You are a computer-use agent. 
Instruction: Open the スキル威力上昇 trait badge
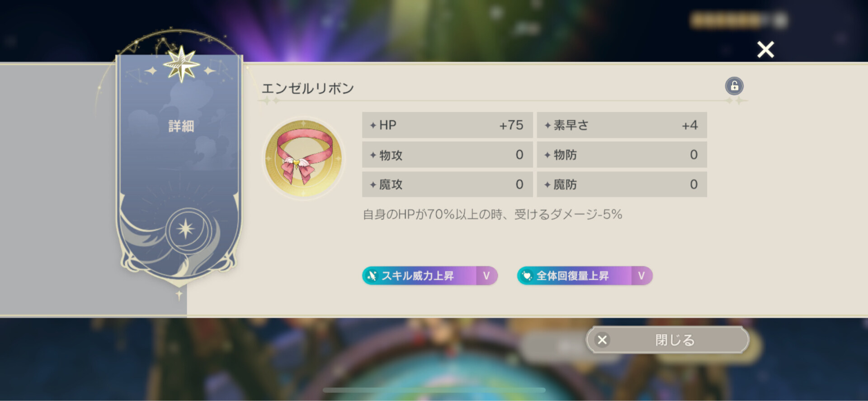(x=429, y=276)
